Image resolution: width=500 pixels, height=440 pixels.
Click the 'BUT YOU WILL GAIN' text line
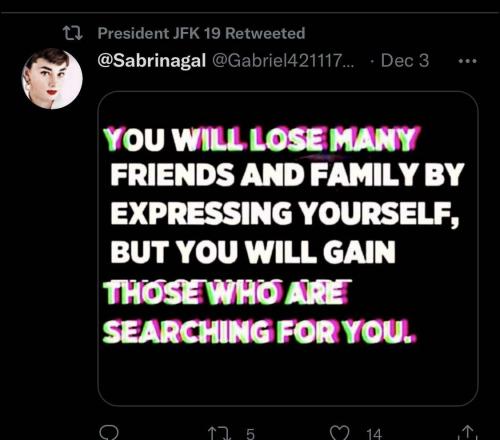[253, 252]
